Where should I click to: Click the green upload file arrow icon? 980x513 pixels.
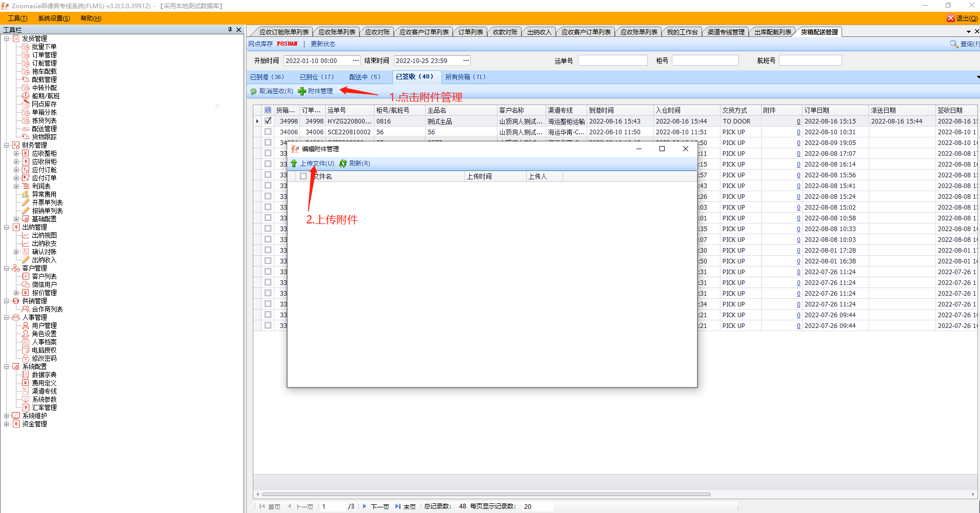294,163
